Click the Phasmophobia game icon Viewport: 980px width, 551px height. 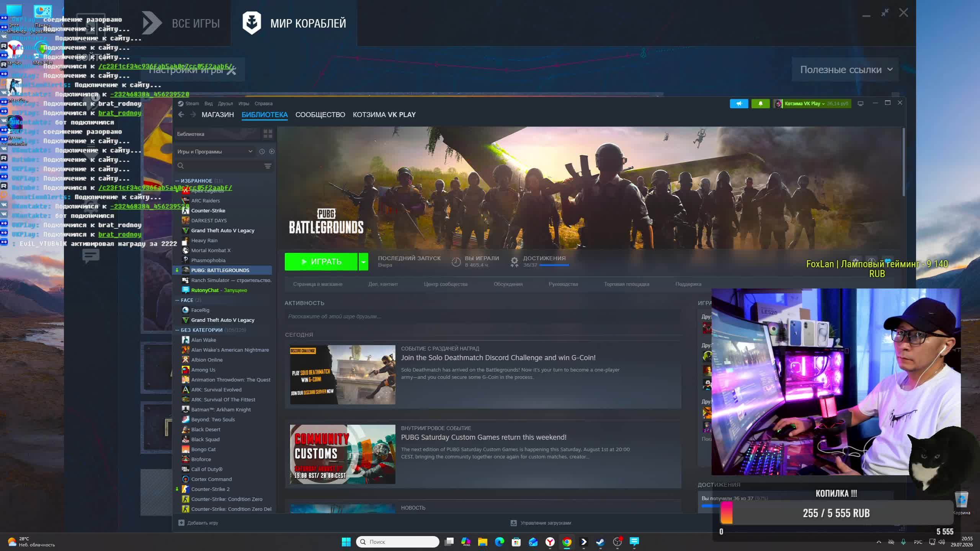pyautogui.click(x=185, y=260)
